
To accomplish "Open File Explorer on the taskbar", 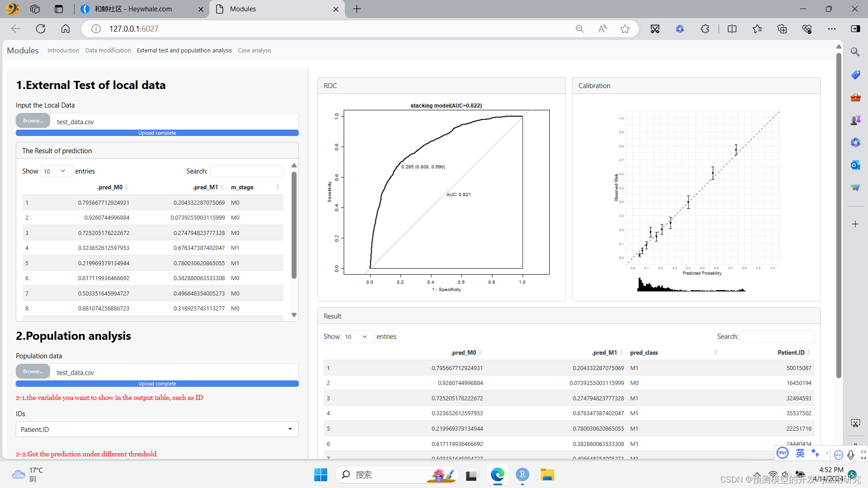I will click(x=547, y=475).
